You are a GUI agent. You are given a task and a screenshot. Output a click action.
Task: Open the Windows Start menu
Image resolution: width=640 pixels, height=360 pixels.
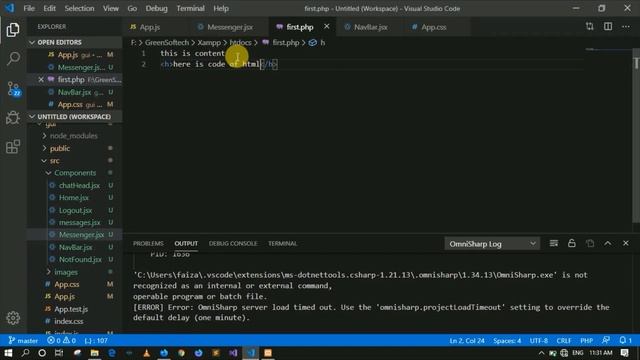[8, 353]
